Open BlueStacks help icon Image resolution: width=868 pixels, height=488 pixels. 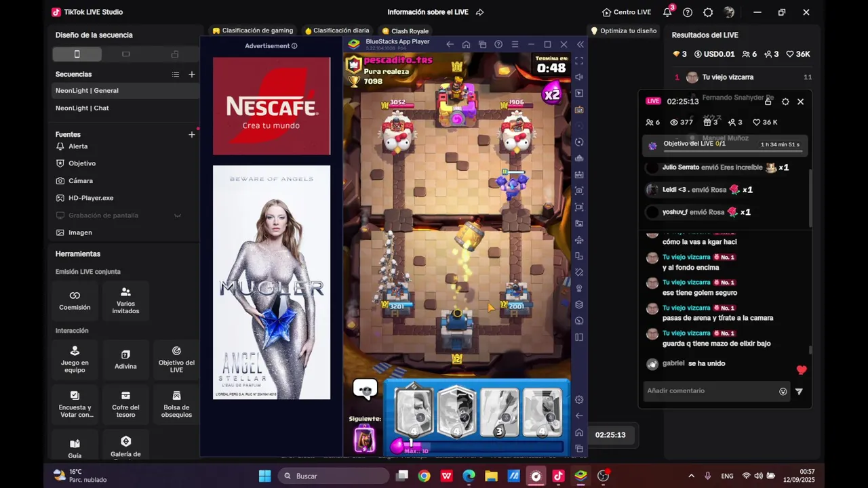[498, 44]
